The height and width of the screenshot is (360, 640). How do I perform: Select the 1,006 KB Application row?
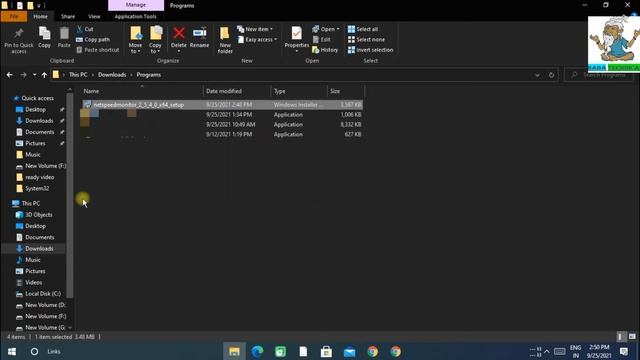click(x=222, y=115)
